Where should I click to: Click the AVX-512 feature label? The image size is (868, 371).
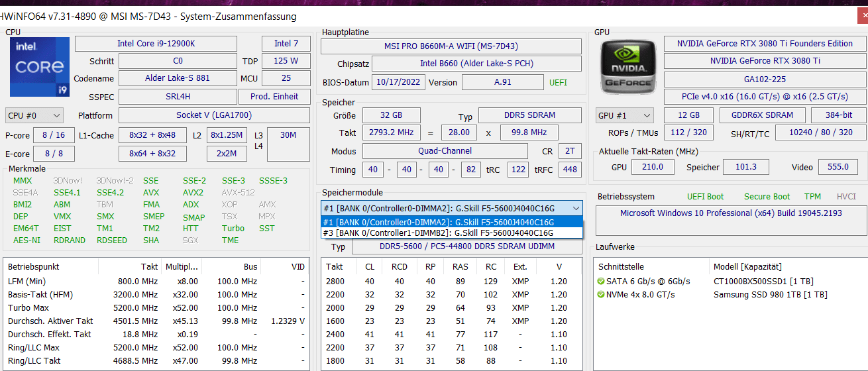(237, 193)
